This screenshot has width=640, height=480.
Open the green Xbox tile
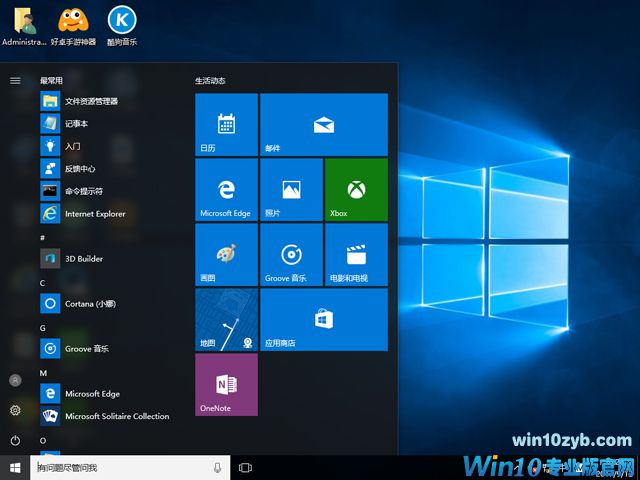point(356,189)
